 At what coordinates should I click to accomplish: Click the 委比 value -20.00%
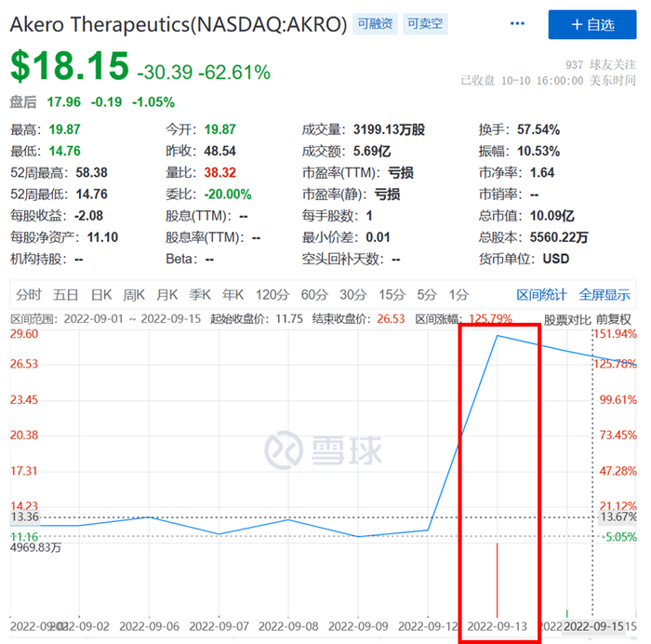(x=228, y=195)
